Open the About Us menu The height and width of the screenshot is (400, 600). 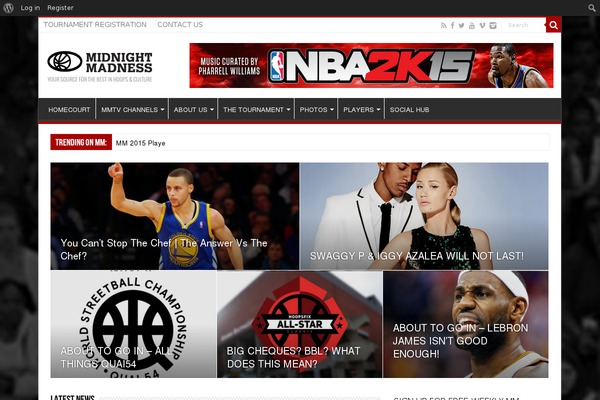(193, 109)
